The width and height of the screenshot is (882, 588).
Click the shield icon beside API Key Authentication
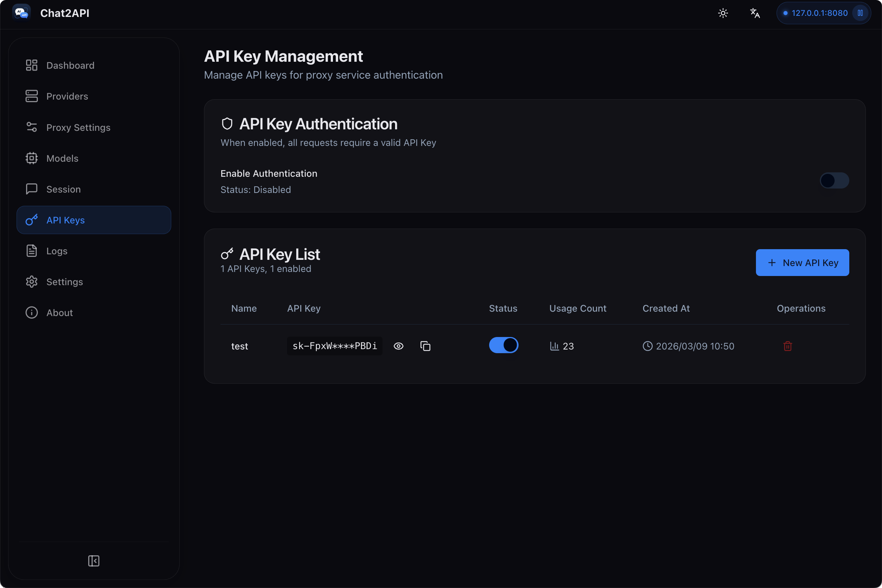(x=227, y=124)
